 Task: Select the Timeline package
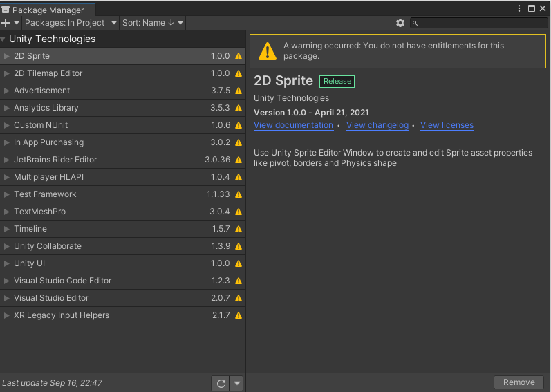(x=122, y=229)
